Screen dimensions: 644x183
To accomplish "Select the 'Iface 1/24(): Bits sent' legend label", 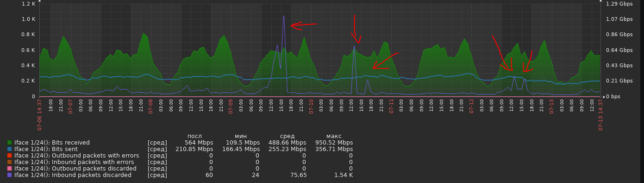I will [46, 149].
